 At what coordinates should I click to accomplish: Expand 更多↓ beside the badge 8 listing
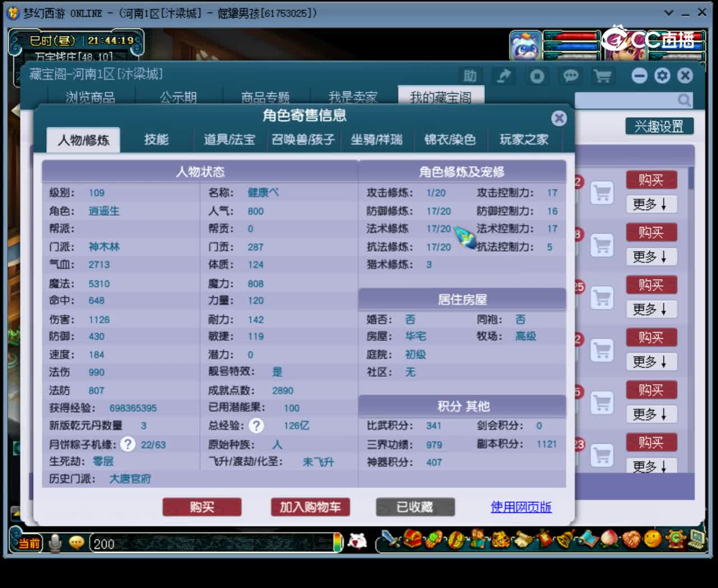click(x=651, y=256)
